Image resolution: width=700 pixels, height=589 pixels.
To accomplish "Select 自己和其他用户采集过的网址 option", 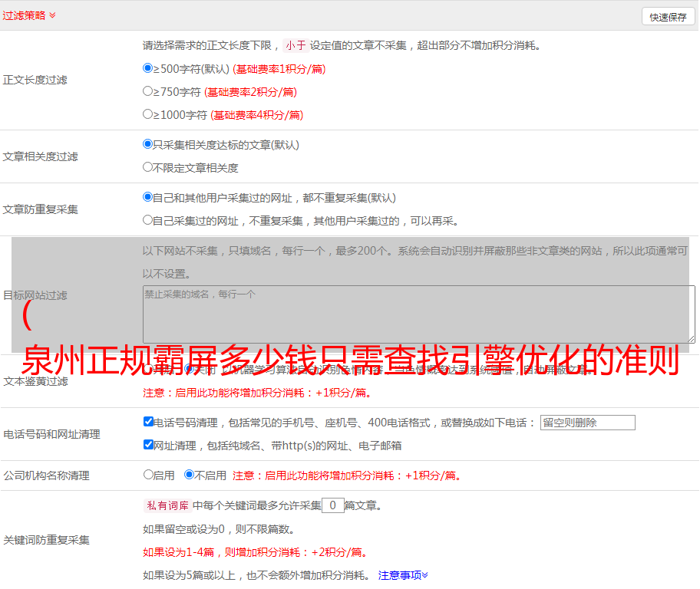I will [148, 197].
